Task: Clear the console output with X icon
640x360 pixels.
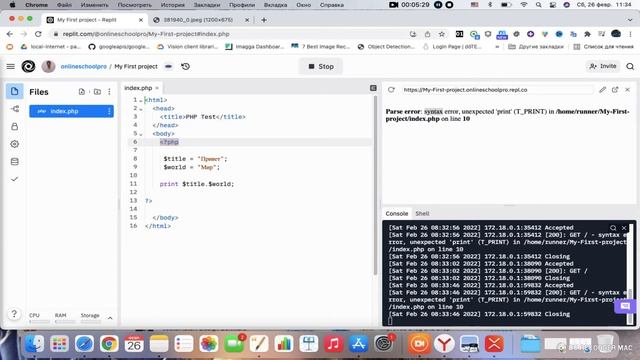Action: coord(624,228)
